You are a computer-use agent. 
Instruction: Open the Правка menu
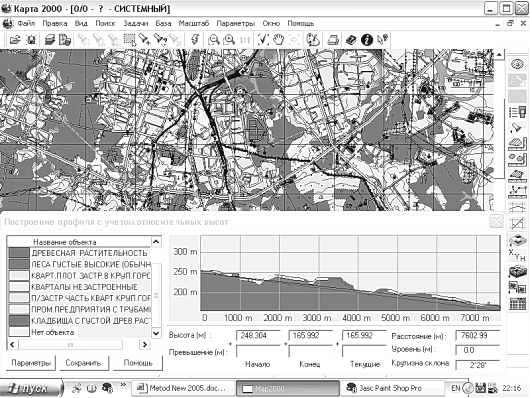pyautogui.click(x=55, y=23)
